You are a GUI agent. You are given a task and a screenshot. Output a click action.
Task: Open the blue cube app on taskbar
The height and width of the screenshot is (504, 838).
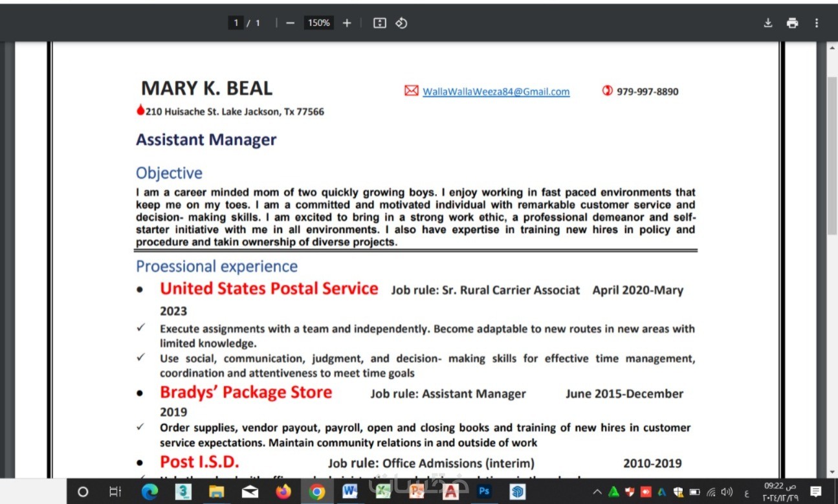click(518, 492)
